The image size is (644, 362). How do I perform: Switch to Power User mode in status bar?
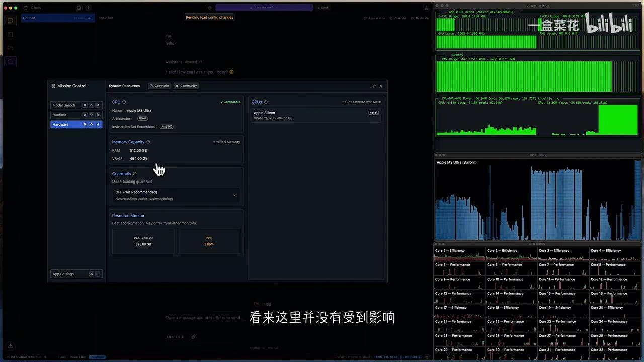(78, 357)
